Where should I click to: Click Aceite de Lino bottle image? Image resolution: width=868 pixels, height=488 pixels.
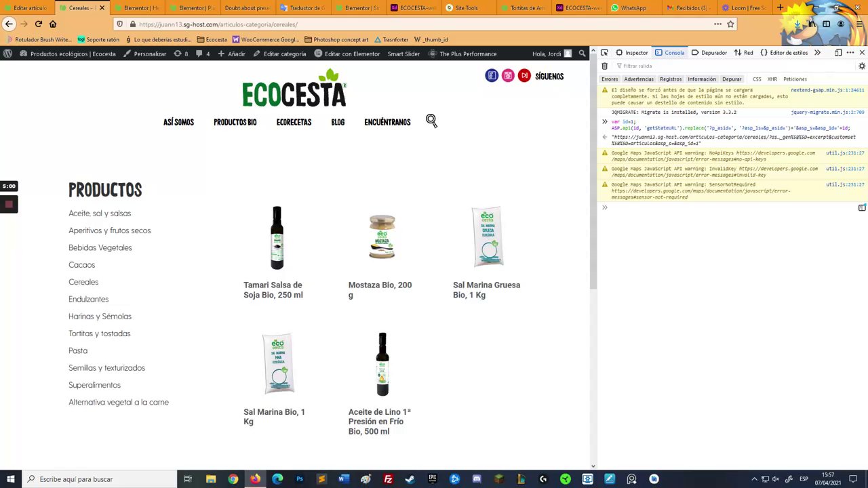click(x=382, y=364)
